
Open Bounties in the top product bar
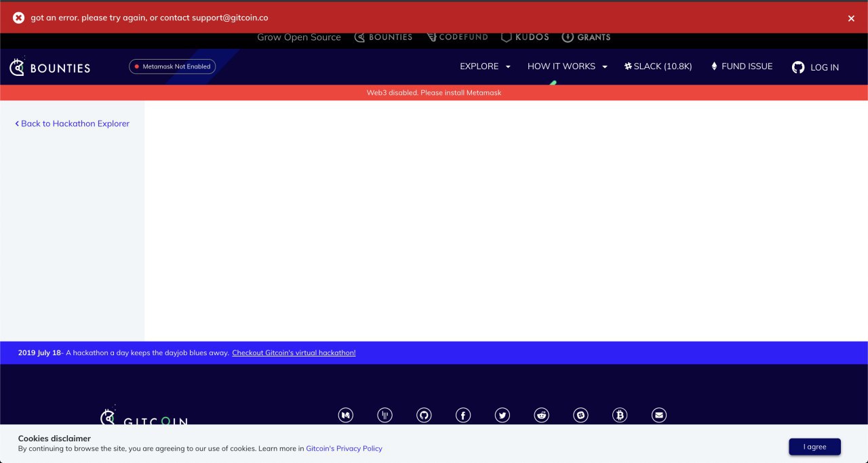coord(383,37)
